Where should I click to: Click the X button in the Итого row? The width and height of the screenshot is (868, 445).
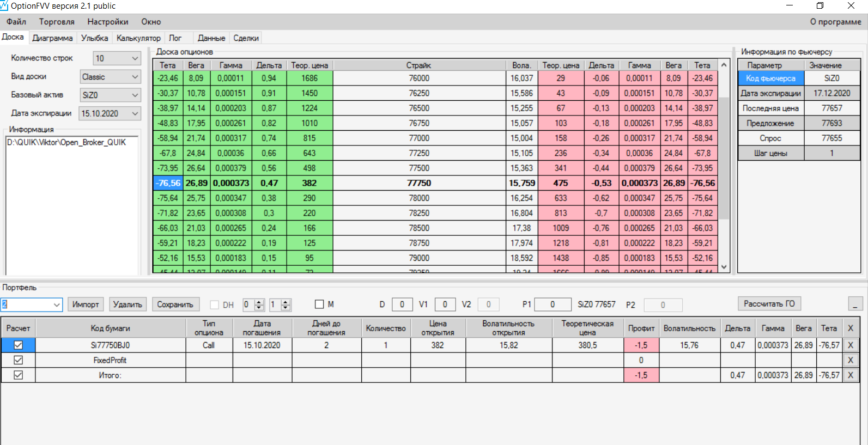850,375
